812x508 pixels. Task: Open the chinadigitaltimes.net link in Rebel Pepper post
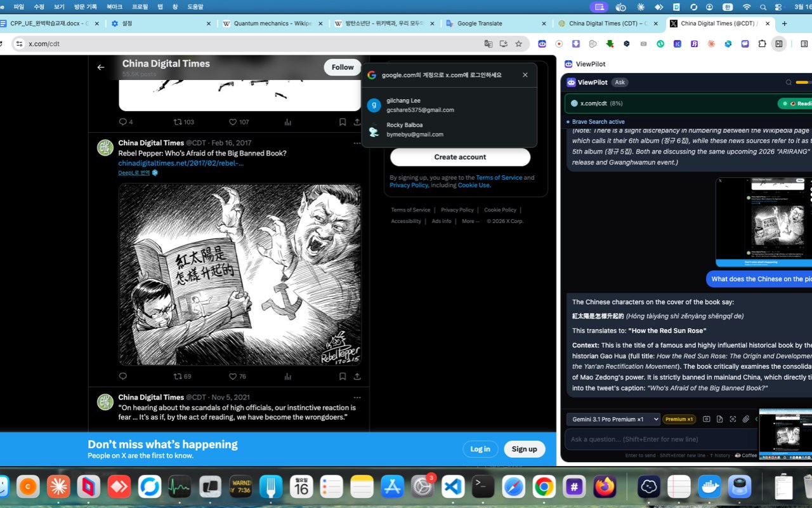point(181,163)
